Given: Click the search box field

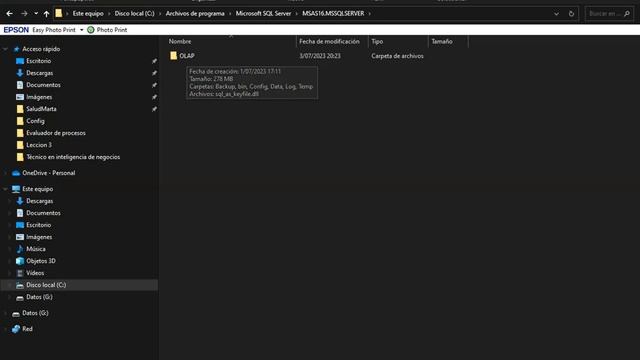Looking at the screenshot, I should click(x=609, y=14).
